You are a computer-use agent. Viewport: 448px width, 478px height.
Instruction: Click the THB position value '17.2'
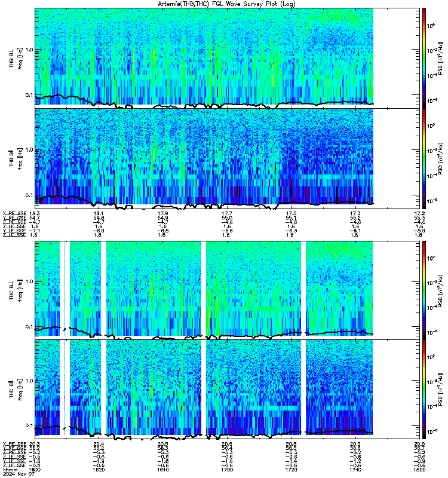point(419,214)
